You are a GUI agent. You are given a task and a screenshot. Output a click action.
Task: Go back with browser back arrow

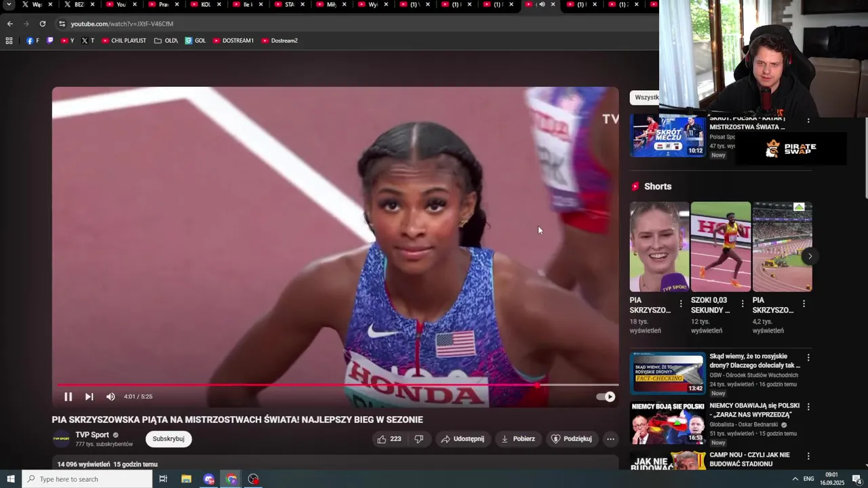[9, 24]
